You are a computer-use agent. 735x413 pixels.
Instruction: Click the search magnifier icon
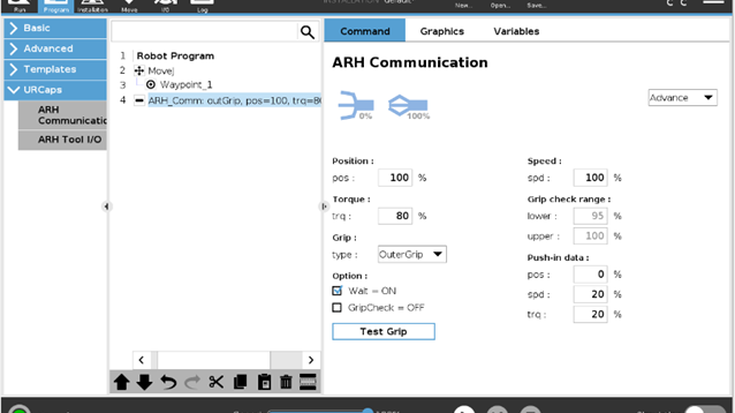tap(308, 32)
